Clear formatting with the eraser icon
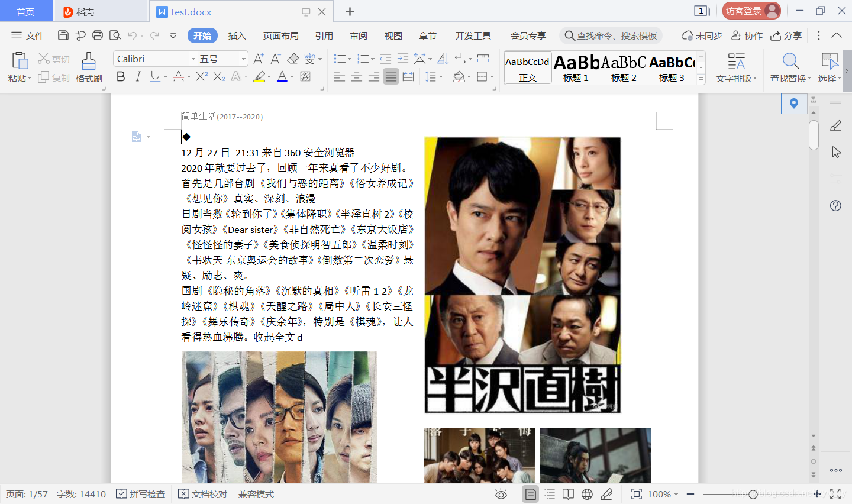 293,59
